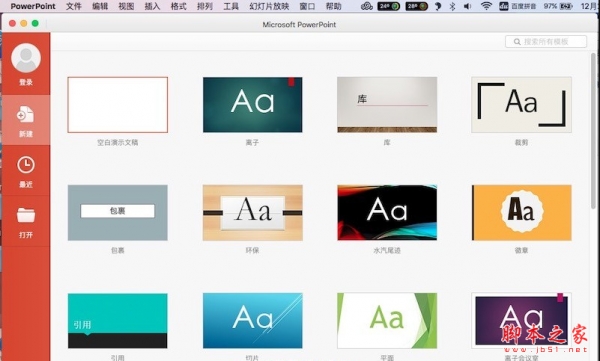Open the 插入 menu
This screenshot has width=600, height=361.
[152, 6]
